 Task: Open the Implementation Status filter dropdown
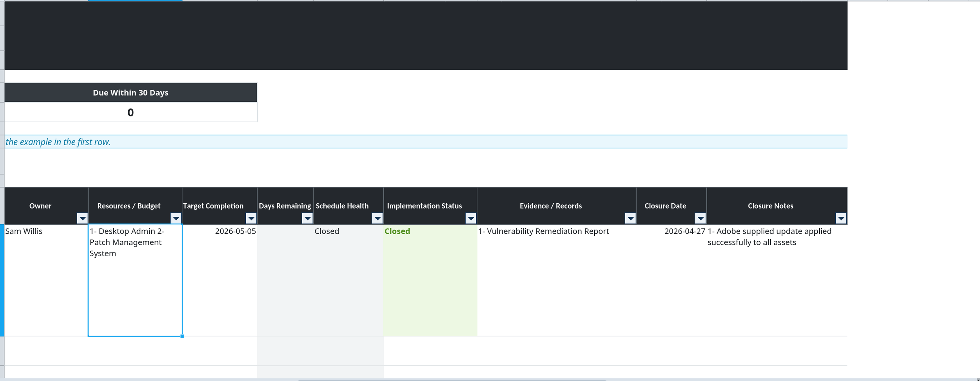coord(471,218)
